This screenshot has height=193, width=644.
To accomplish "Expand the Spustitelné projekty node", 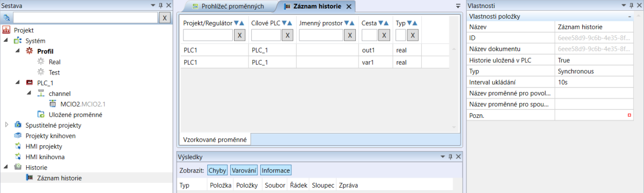I will [x=6, y=125].
